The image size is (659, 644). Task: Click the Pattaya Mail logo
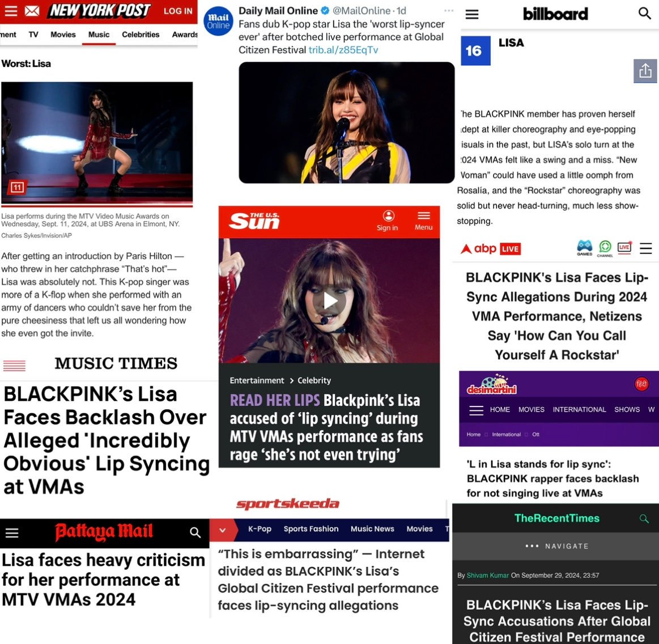coord(104,532)
